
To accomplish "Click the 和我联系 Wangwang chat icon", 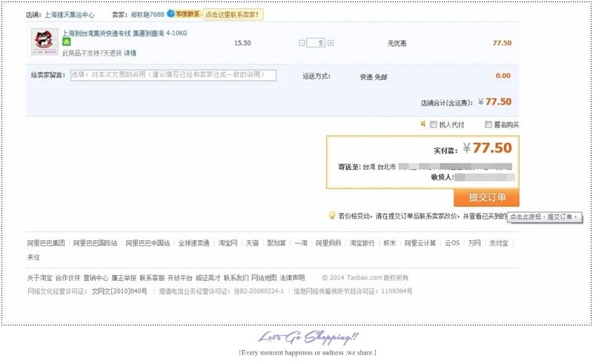I will [184, 14].
